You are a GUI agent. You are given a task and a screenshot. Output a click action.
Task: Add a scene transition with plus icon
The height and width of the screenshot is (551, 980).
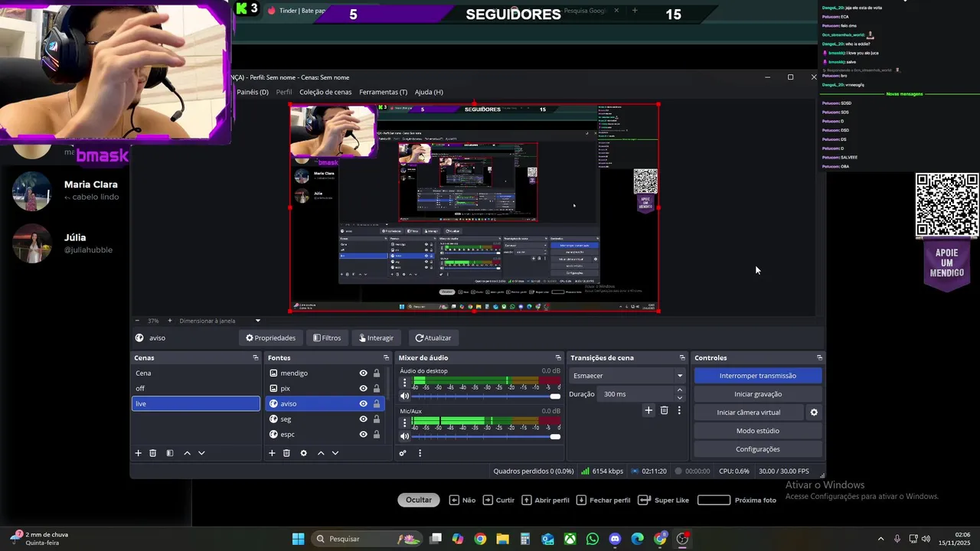tap(648, 411)
